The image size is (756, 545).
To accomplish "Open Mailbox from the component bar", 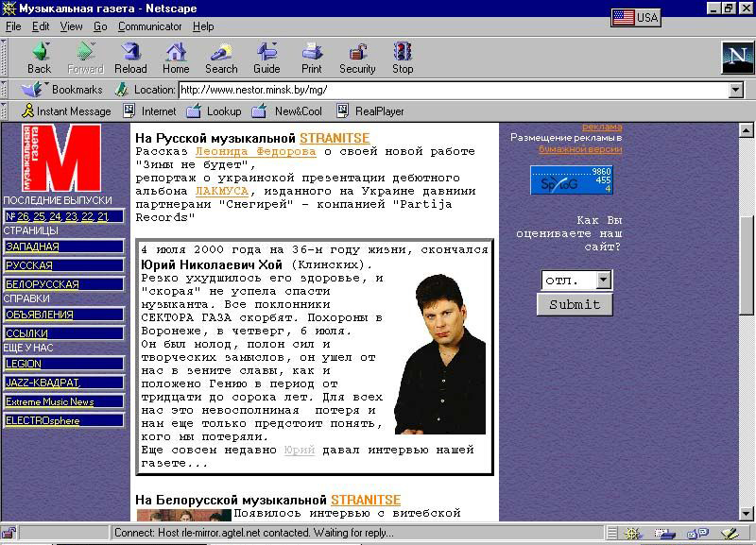I will point(665,533).
